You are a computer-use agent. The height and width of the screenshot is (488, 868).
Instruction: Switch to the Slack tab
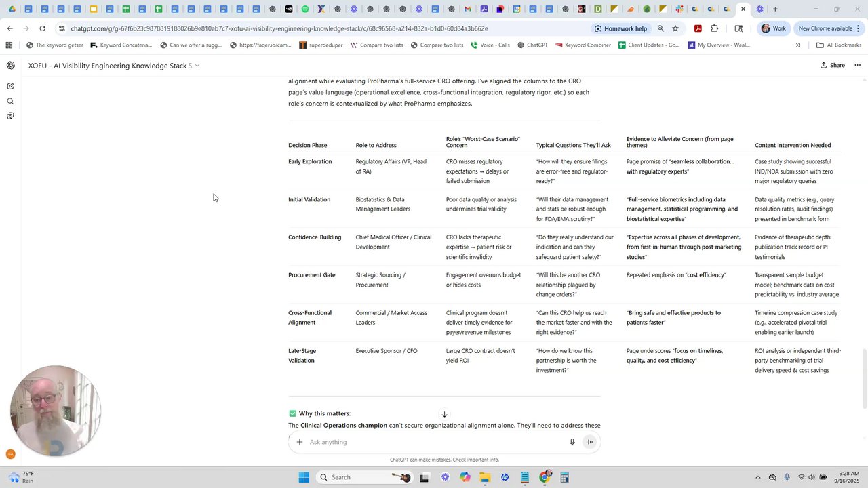(x=679, y=9)
